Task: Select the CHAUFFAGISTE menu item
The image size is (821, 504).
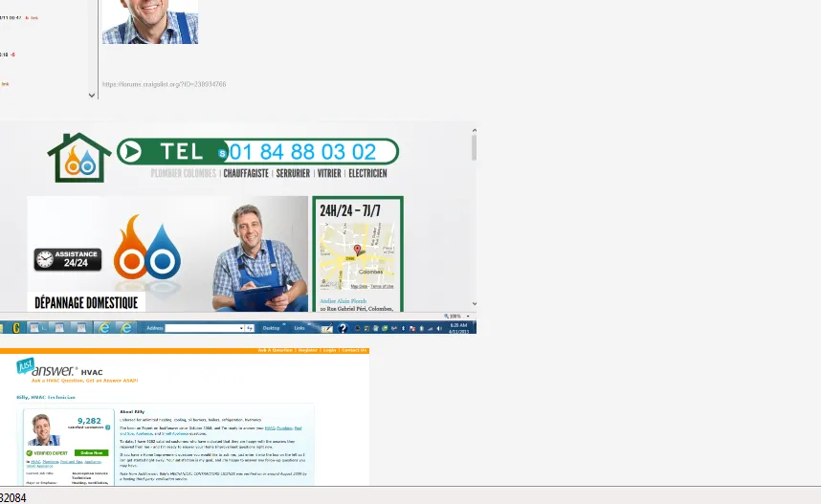Action: point(246,173)
